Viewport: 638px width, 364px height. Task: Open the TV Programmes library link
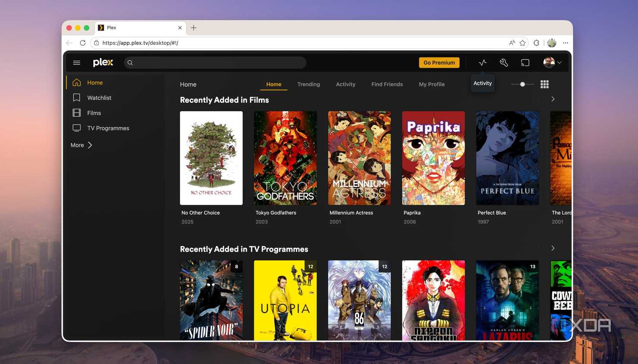pyautogui.click(x=108, y=128)
